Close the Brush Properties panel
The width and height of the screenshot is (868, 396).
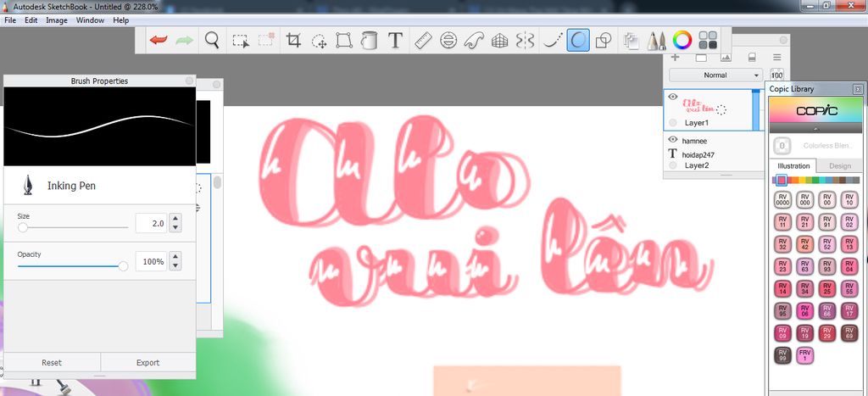coord(189,81)
